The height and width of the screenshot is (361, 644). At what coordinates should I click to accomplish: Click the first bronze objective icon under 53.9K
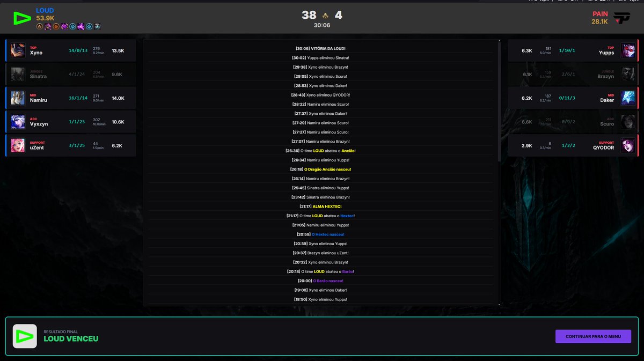tap(40, 26)
